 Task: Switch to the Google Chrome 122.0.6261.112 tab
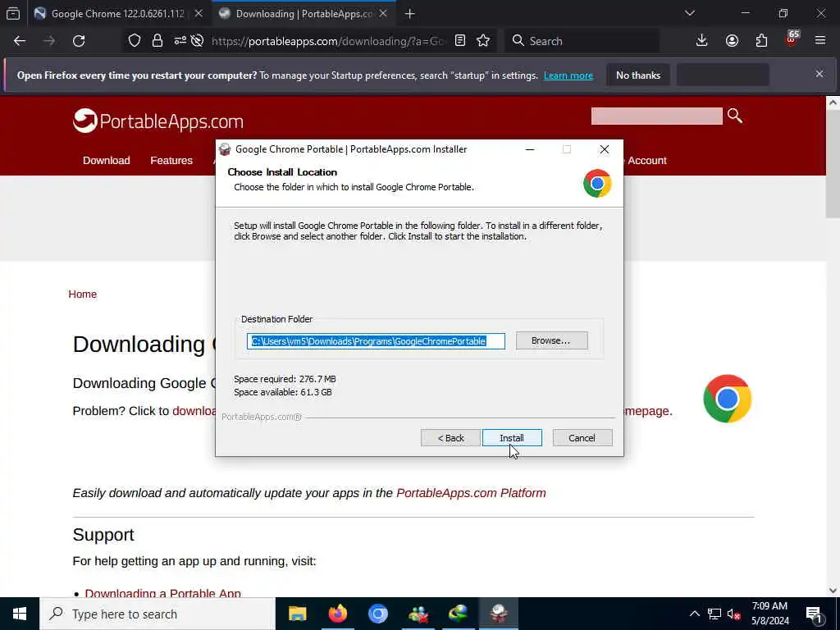point(118,14)
